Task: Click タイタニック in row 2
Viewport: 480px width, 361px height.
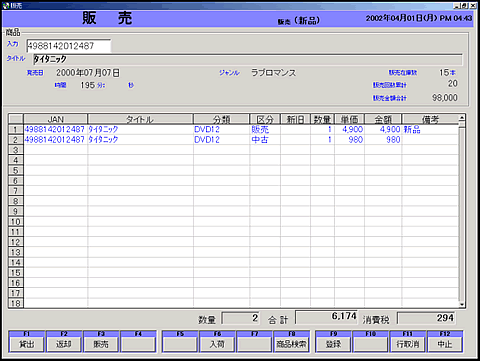Action: click(103, 140)
